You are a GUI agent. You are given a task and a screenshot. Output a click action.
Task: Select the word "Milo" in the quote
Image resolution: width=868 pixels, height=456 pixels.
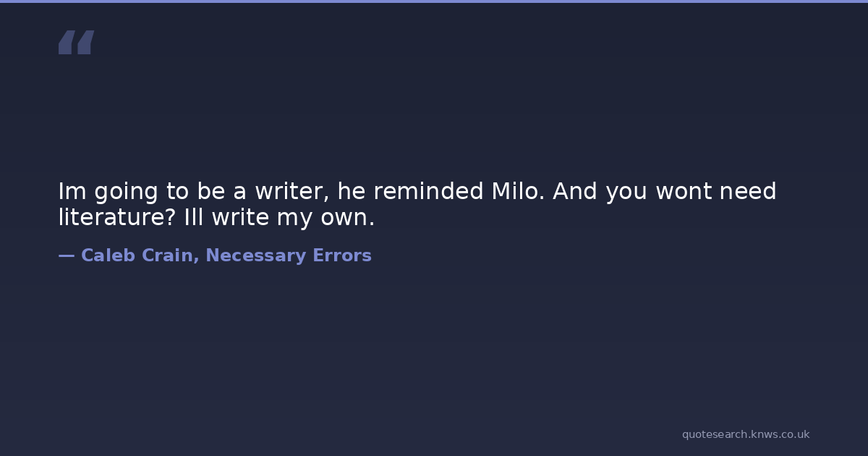click(x=519, y=192)
